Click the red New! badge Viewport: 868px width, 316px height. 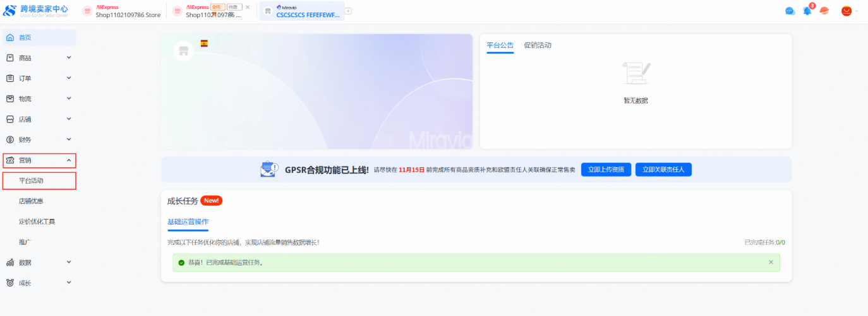tap(212, 201)
